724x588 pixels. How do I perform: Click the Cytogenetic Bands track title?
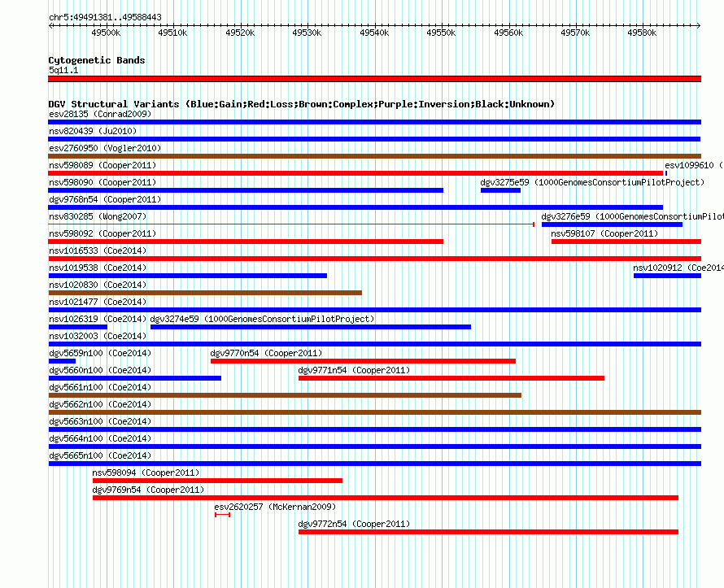(x=97, y=60)
